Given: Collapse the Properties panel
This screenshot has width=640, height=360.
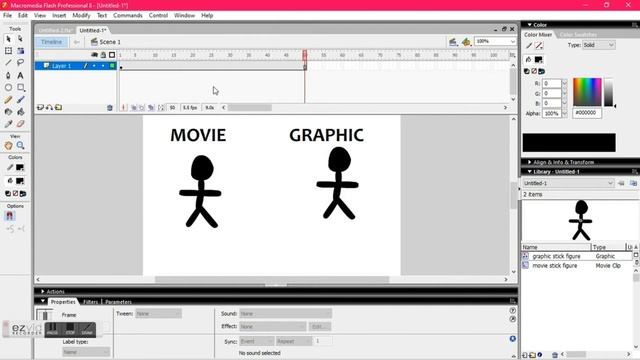Looking at the screenshot, I should [x=42, y=301].
